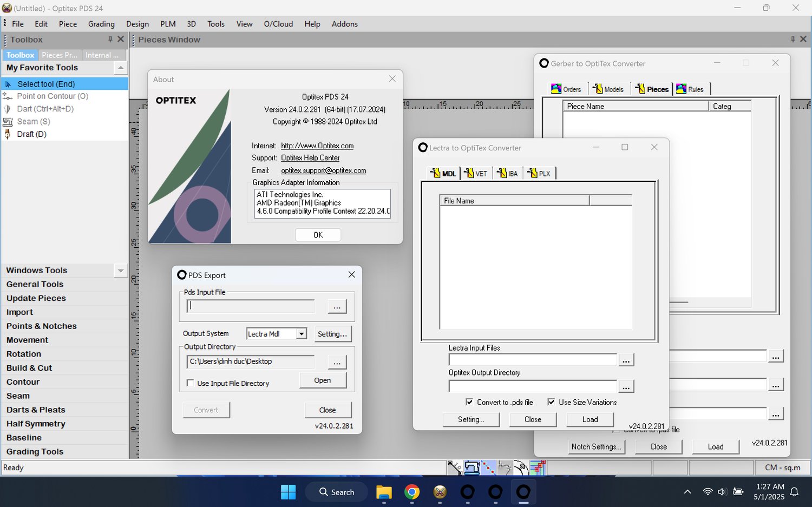The width and height of the screenshot is (812, 507).
Task: Open the Grading menu
Action: pyautogui.click(x=101, y=24)
